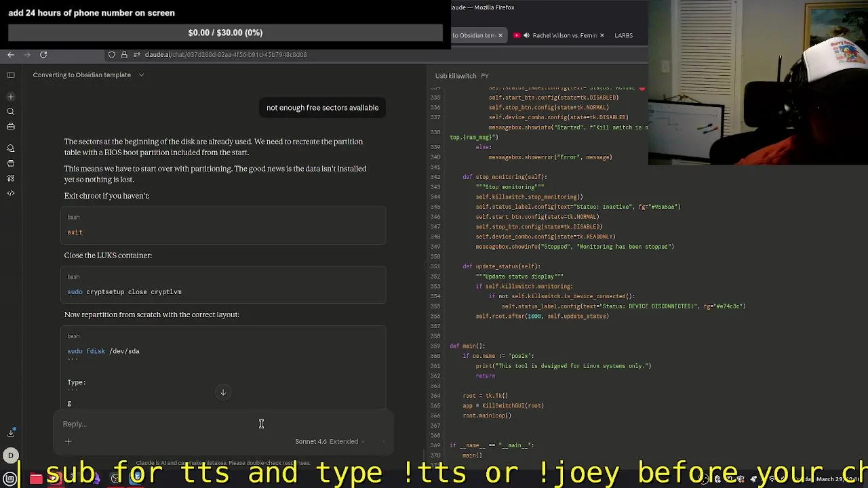Open the Chats bubble sidebar icon
The width and height of the screenshot is (868, 488).
click(x=11, y=148)
